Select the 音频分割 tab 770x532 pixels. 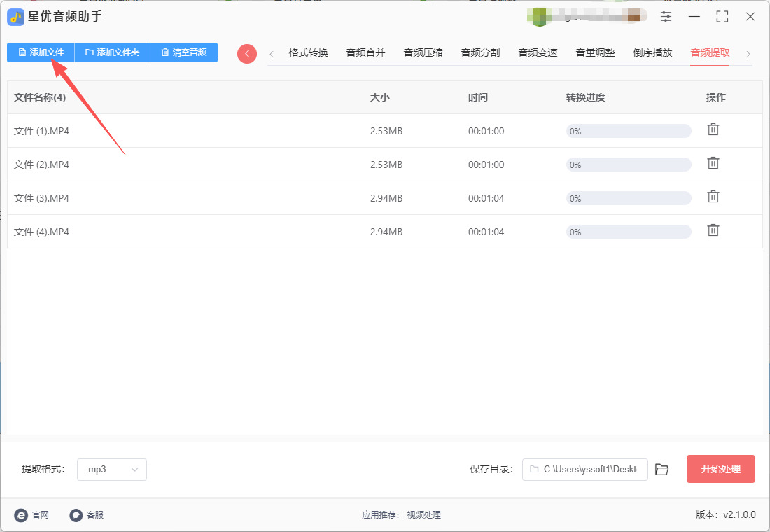click(x=480, y=52)
